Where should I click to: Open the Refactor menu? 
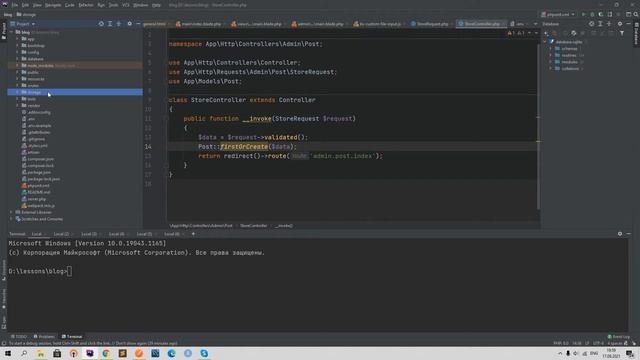coord(86,5)
